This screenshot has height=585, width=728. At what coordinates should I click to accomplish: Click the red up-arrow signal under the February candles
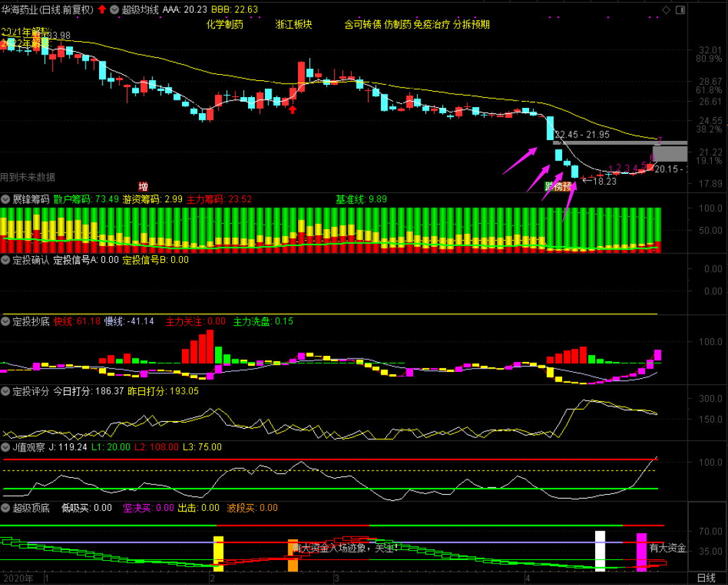[x=293, y=110]
